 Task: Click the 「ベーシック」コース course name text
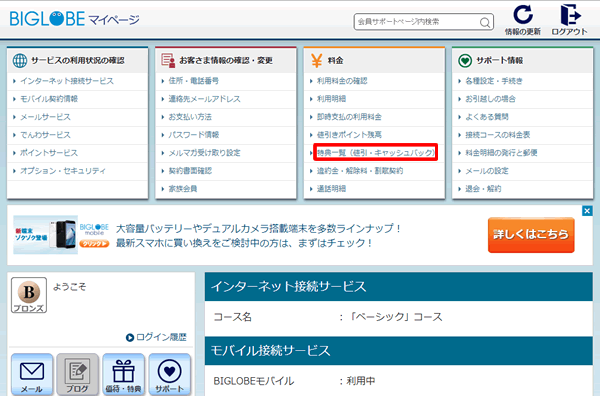395,317
